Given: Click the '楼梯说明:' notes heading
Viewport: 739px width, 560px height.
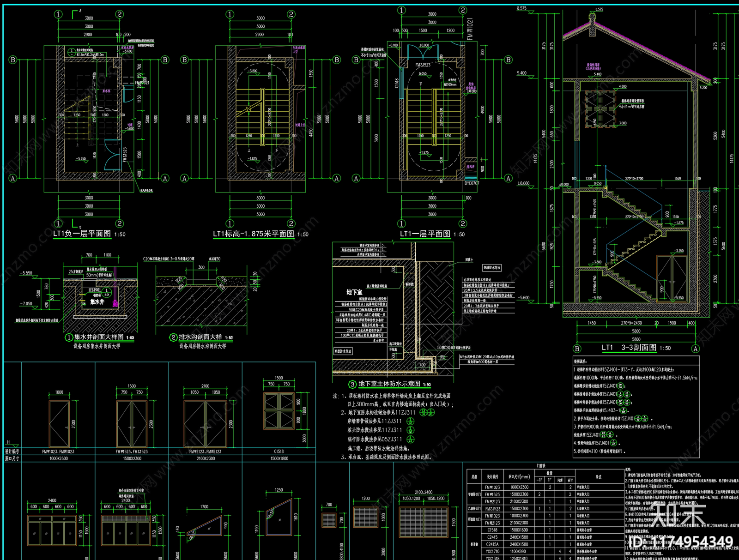Looking at the screenshot, I should pyautogui.click(x=580, y=361).
